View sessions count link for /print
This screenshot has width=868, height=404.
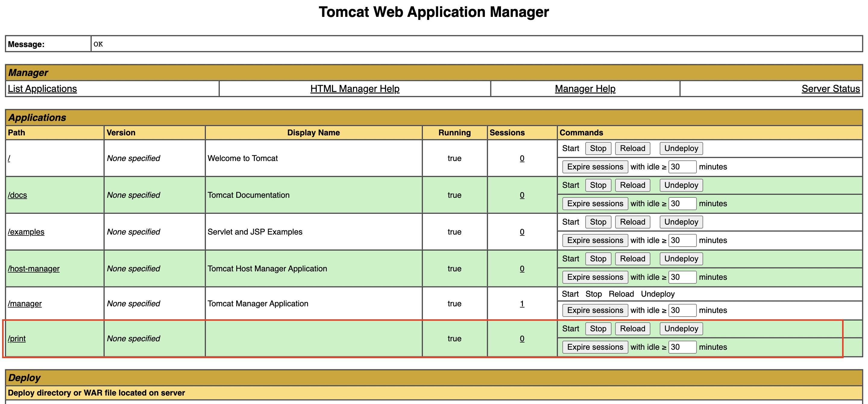[522, 338]
